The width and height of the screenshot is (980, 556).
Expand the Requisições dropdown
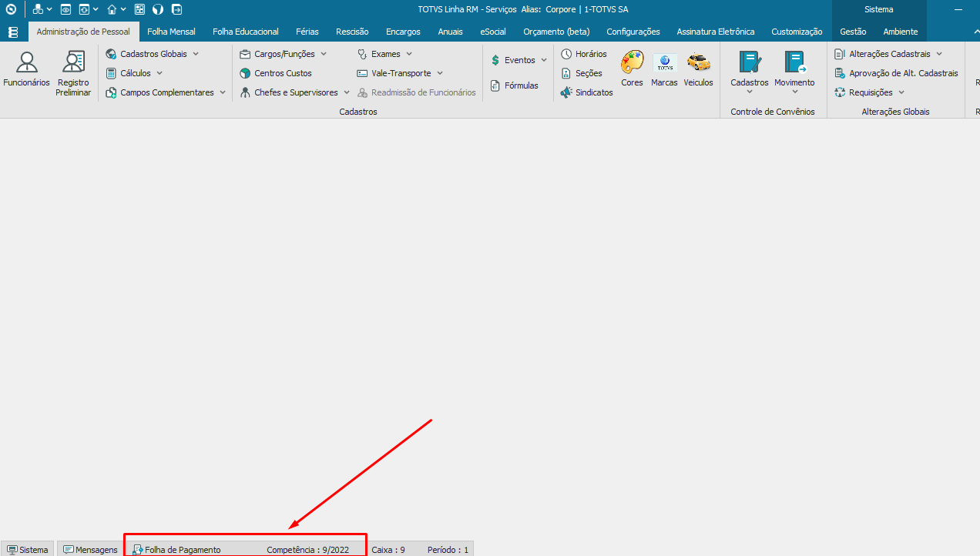point(901,92)
